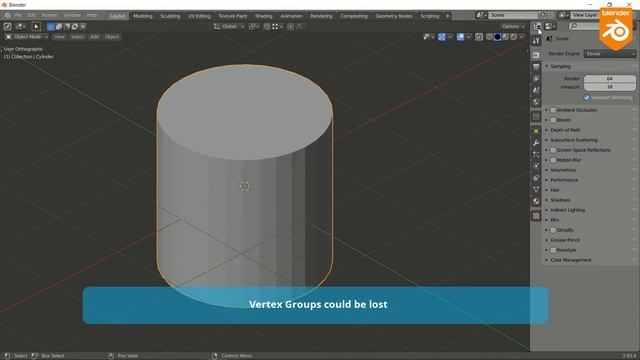The height and width of the screenshot is (360, 640).
Task: Choose the Subtract selection mode icon
Action: (x=67, y=27)
